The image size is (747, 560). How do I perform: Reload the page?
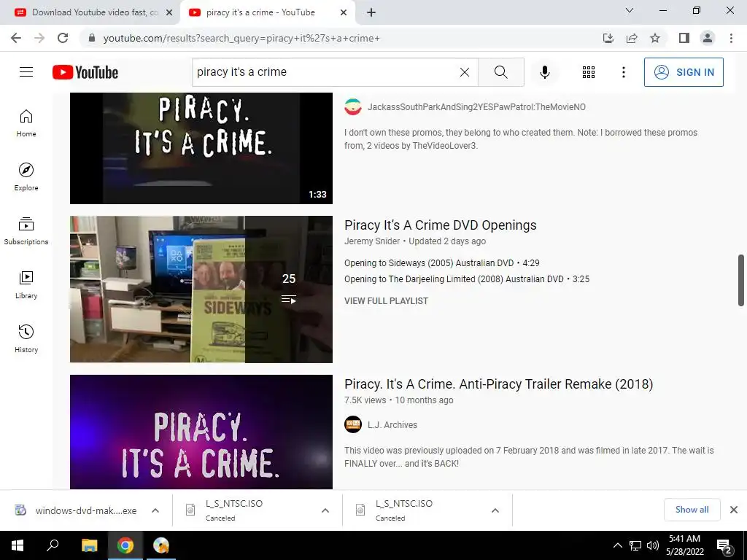(x=63, y=38)
